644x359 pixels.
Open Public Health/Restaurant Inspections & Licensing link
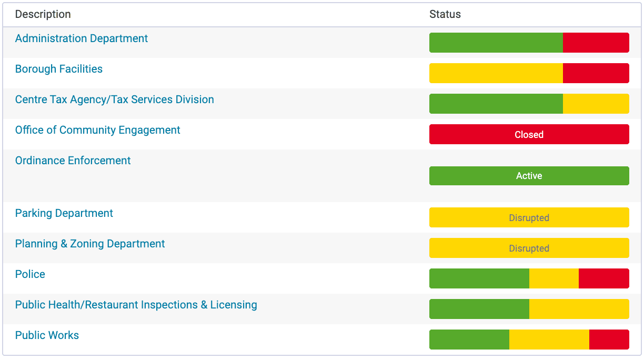[136, 305]
